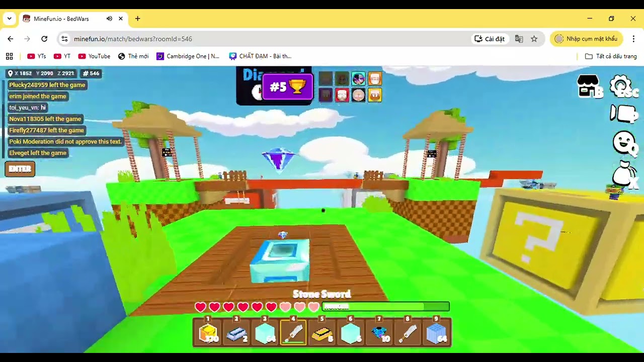Open the Thẻ mới bookmark
This screenshot has width=644, height=362.
133,56
